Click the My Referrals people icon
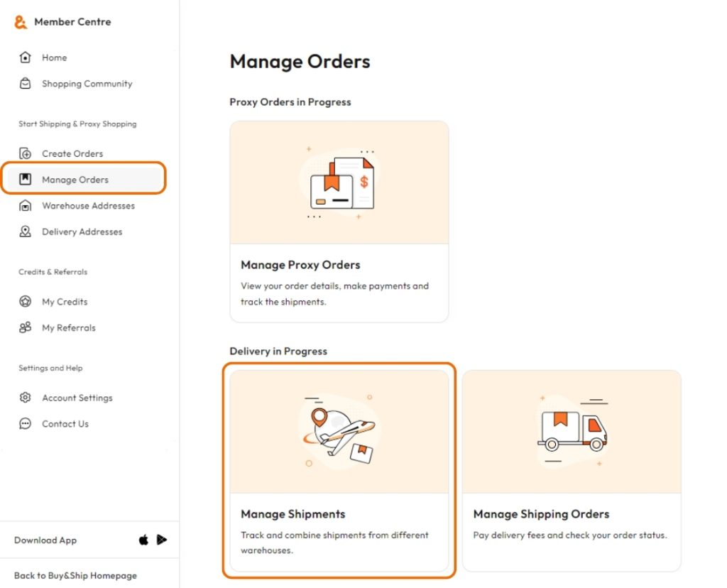The image size is (727, 588). (26, 328)
